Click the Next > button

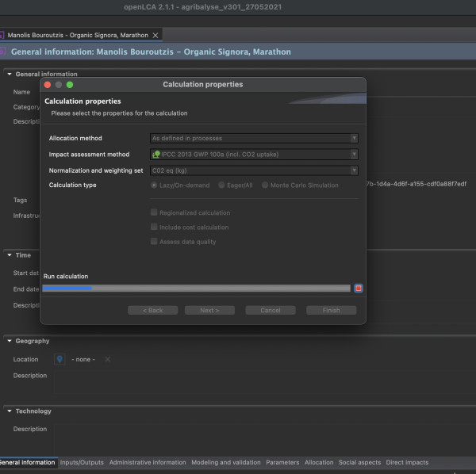point(209,310)
